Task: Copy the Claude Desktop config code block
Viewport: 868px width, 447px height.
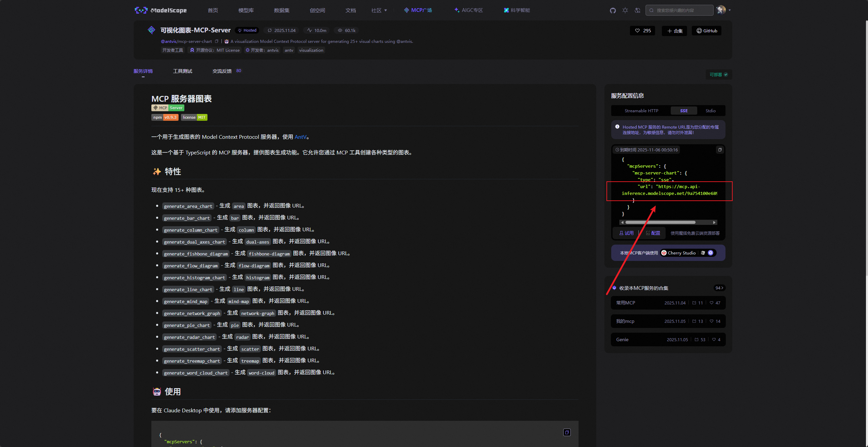Action: tap(567, 432)
